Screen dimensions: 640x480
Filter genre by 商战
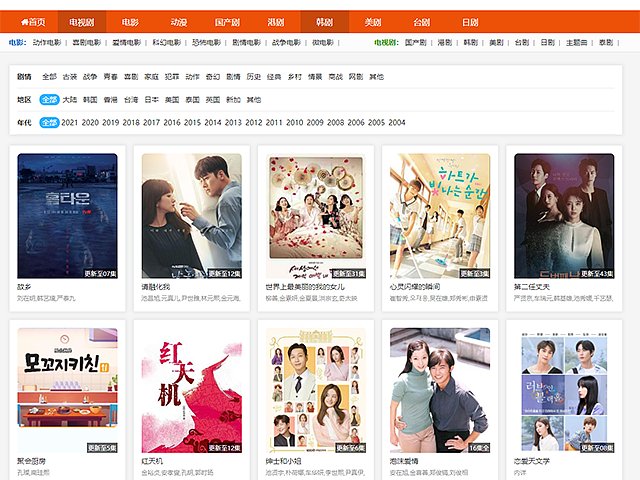336,77
